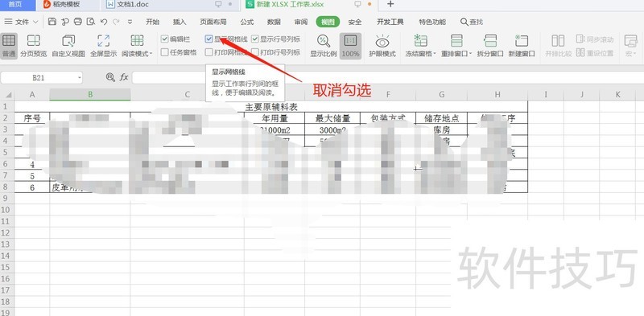644x316 pixels.
Task: Open the 显示比例 zoom ratio tool
Action: point(324,46)
